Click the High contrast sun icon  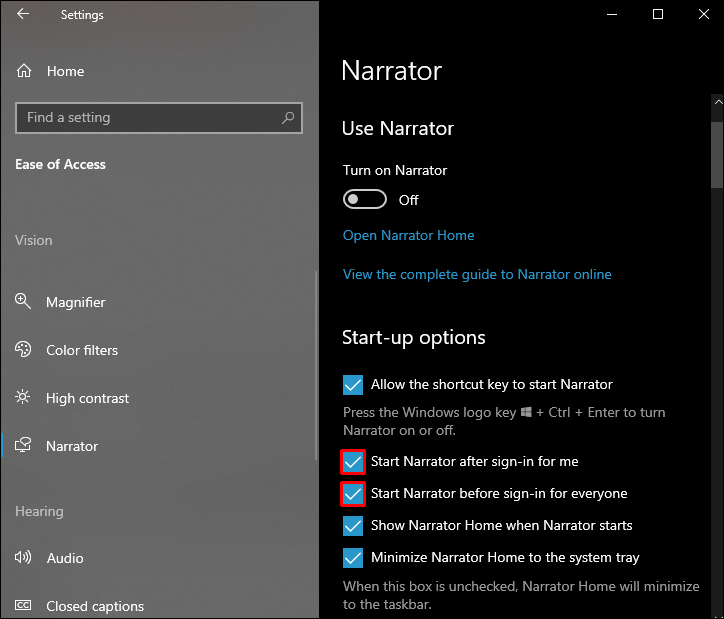[23, 397]
